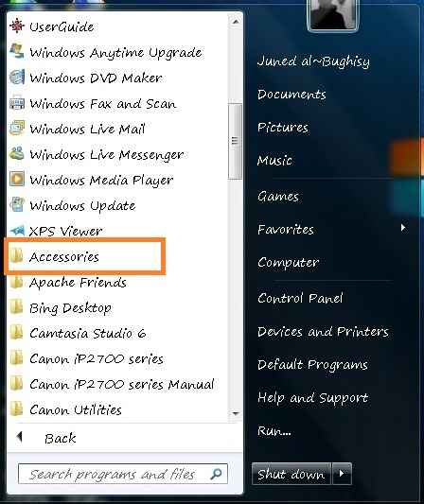Expand Camtasia Studio 6 group label

[x=88, y=334]
